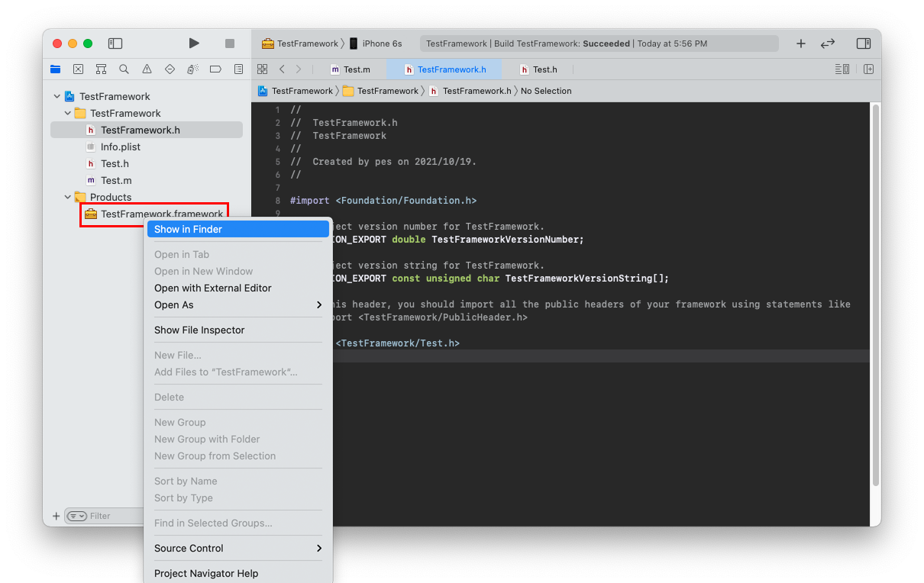Collapse the TestFramework group folder
The height and width of the screenshot is (583, 924).
(67, 114)
